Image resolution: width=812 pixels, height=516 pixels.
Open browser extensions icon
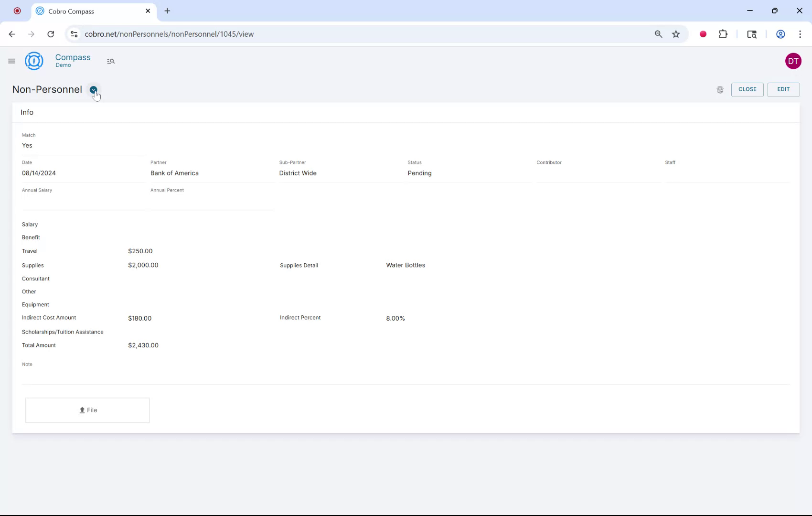723,34
